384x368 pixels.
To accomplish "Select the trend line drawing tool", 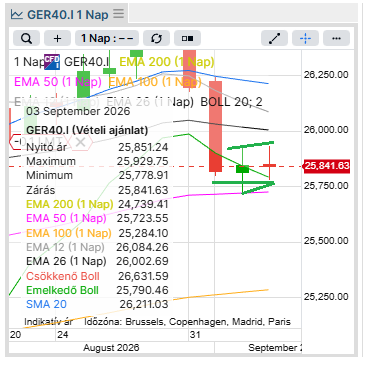I will 274,38.
